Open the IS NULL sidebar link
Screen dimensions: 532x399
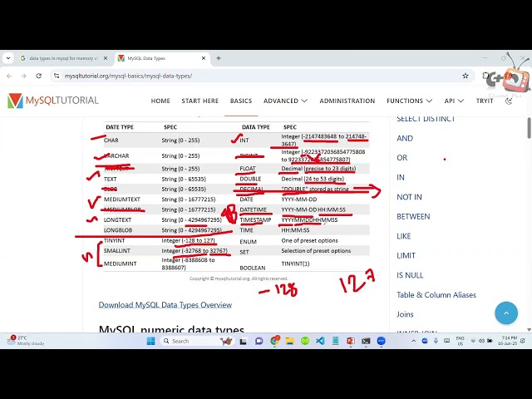coord(410,275)
